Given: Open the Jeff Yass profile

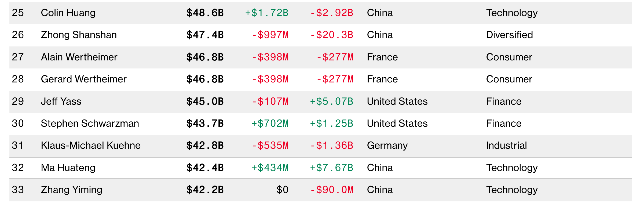Looking at the screenshot, I should point(61,102).
